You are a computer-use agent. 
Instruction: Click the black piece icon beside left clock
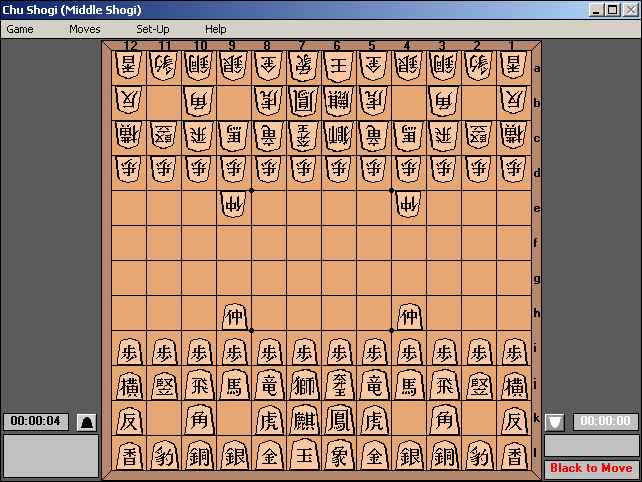coord(87,422)
